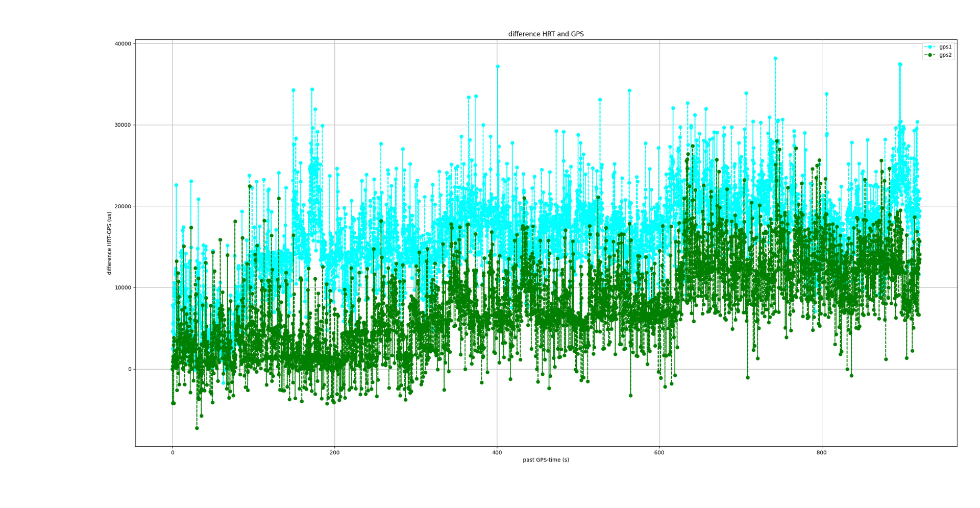Click the lowest green gps2 data point
This screenshot has height=508, width=980.
(x=197, y=428)
